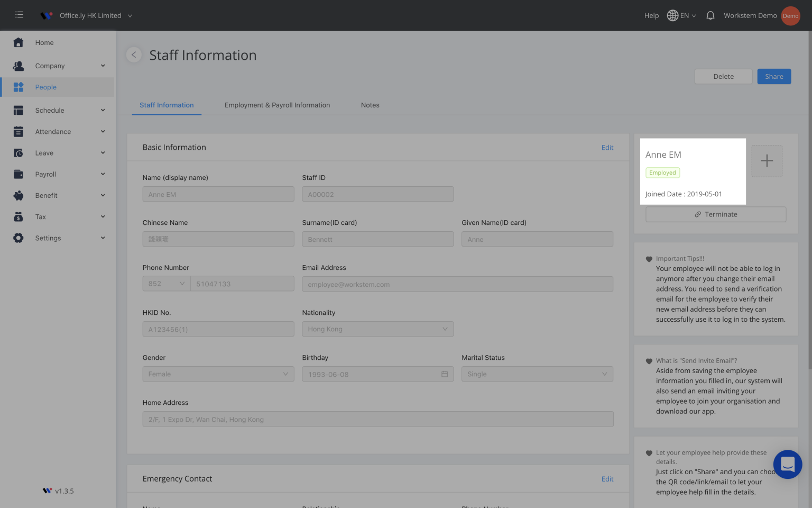The height and width of the screenshot is (508, 812).
Task: Open the Benefit section icon
Action: (19, 195)
